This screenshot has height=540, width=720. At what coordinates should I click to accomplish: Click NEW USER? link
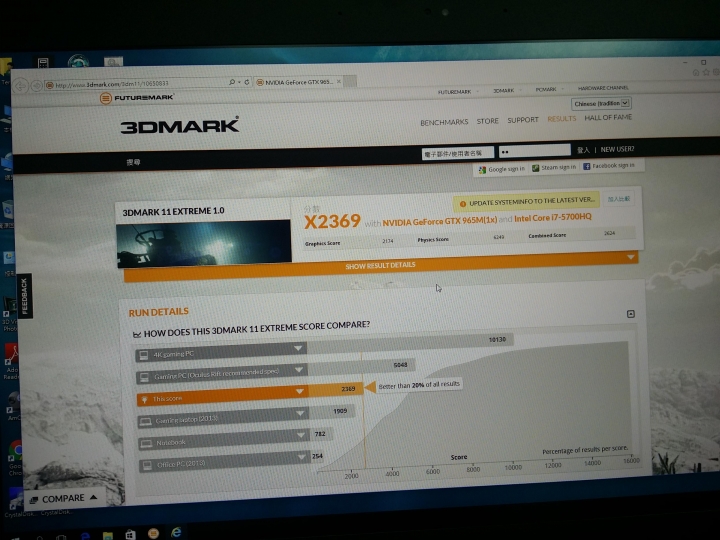617,149
